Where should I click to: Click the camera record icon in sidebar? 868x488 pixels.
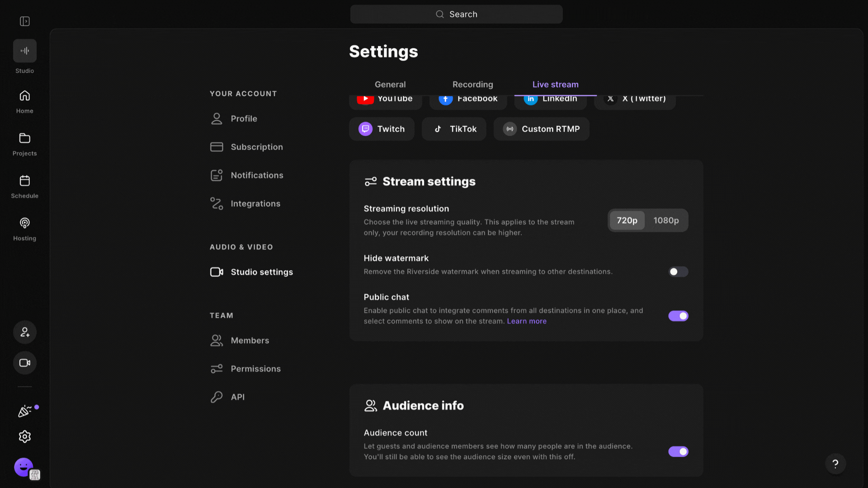(25, 363)
